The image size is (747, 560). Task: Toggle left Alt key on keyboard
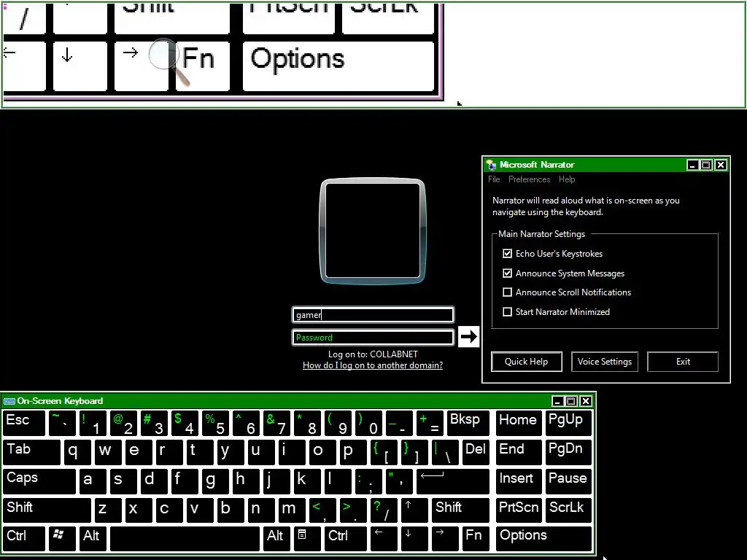point(93,539)
